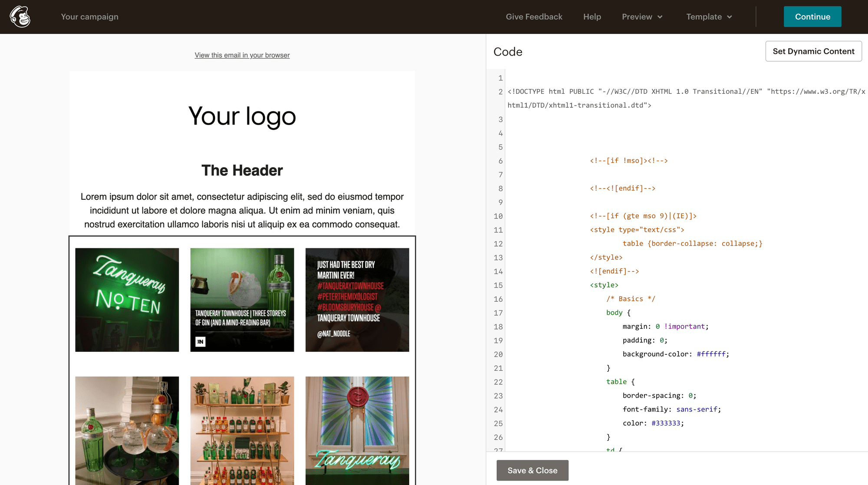Click the '<!--[if (gte mso 9)|(IE)]>' code line
The image size is (868, 485).
(x=643, y=216)
